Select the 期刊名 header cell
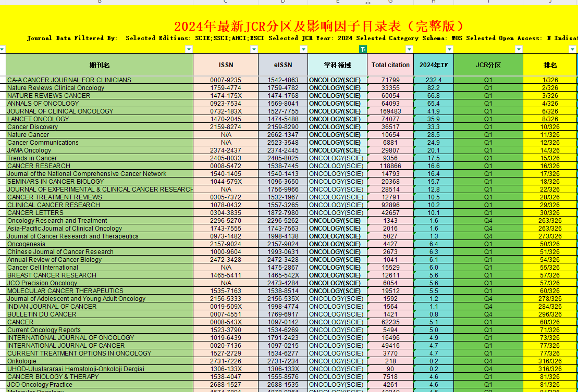The image size is (578, 392). point(100,65)
